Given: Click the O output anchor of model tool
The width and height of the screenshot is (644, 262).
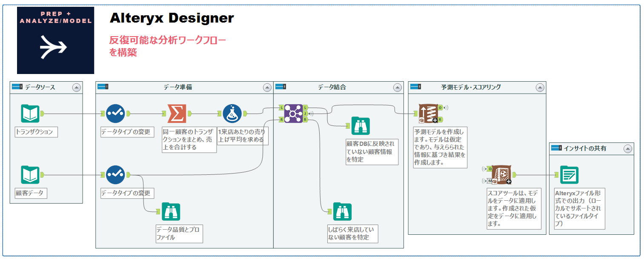Looking at the screenshot, I should (x=440, y=108).
